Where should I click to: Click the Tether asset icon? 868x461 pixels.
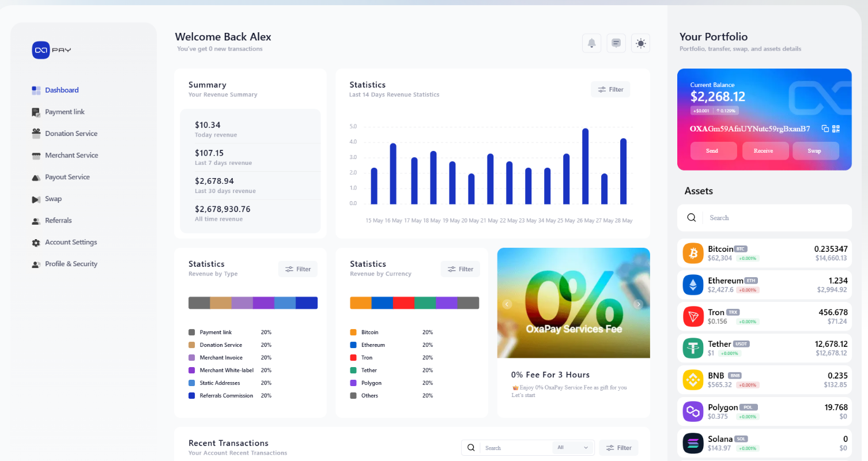[x=693, y=348]
